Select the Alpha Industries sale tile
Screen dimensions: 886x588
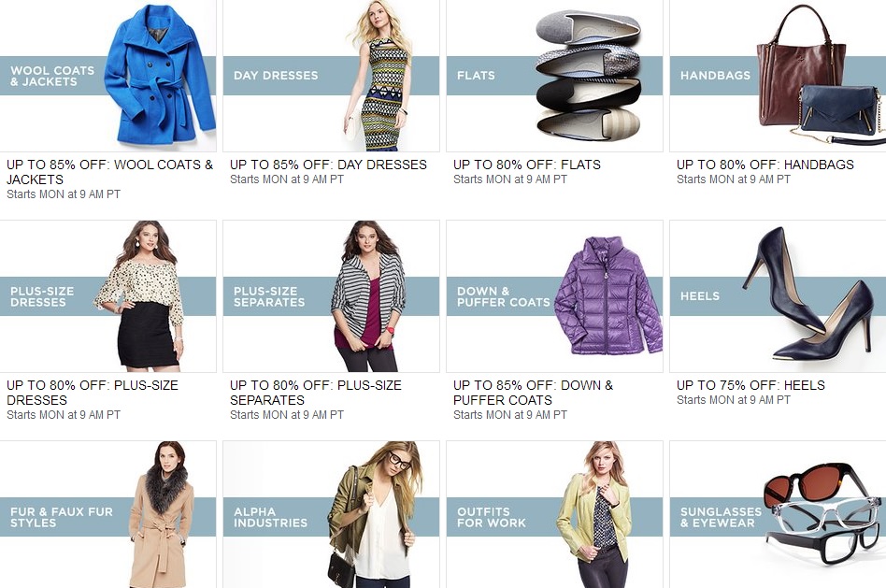pos(331,514)
